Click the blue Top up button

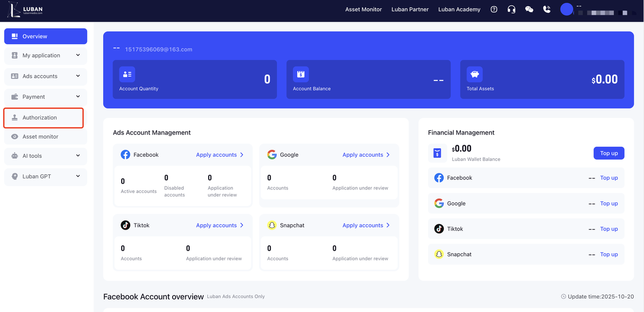click(x=609, y=153)
